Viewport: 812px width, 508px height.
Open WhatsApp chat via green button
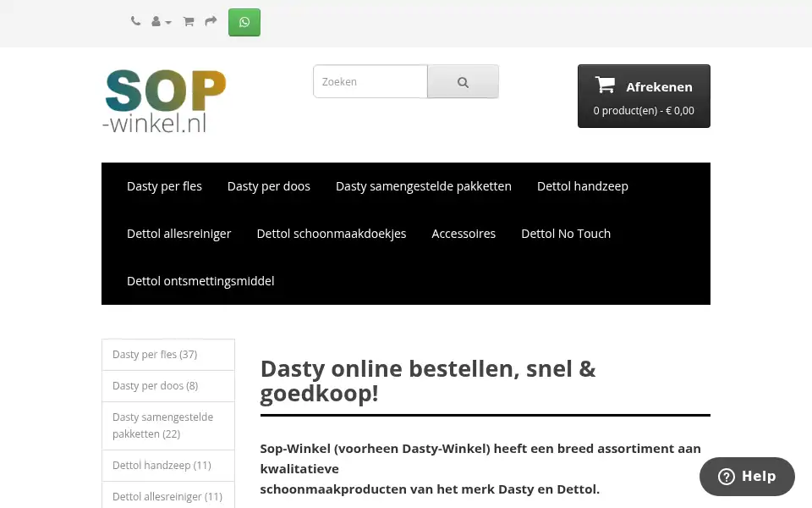[244, 22]
